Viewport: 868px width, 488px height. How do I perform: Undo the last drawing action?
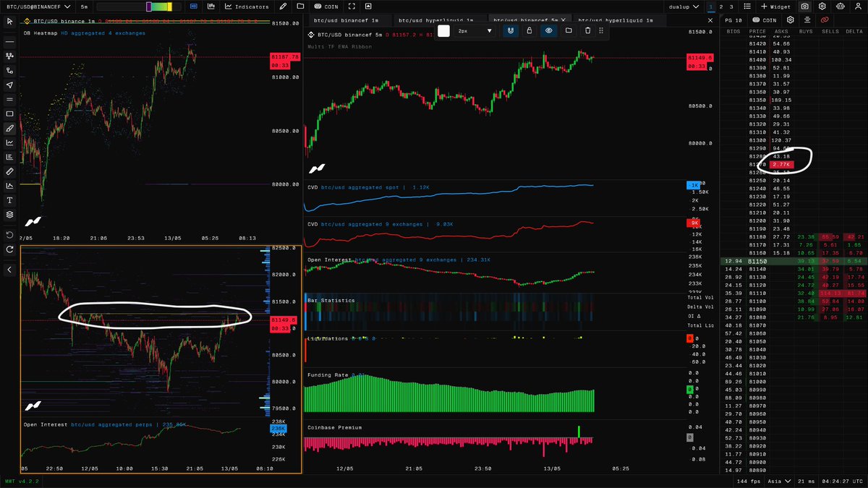(9, 235)
